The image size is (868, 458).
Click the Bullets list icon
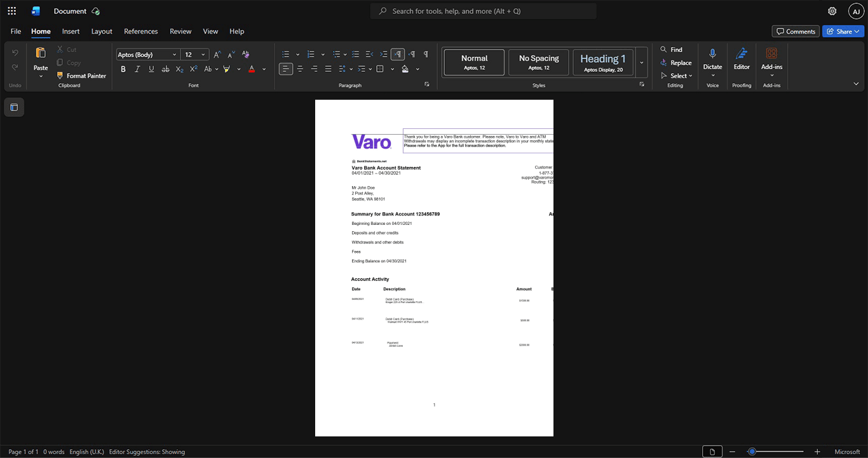286,55
